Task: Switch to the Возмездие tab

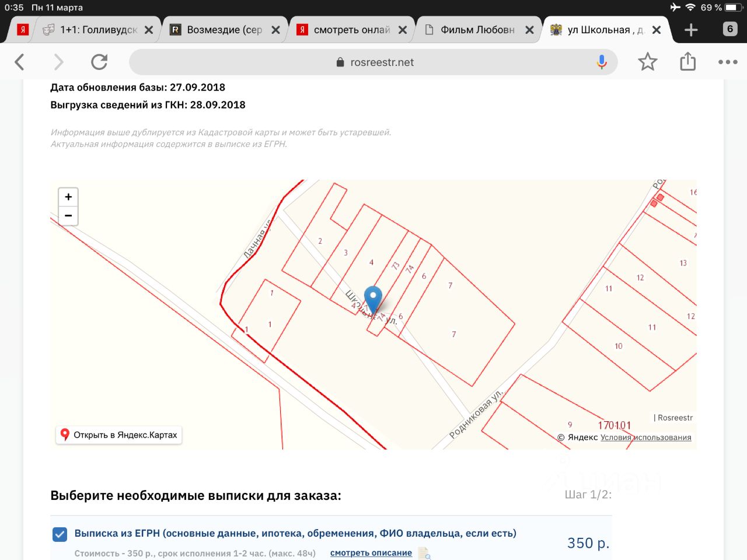Action: [x=216, y=30]
